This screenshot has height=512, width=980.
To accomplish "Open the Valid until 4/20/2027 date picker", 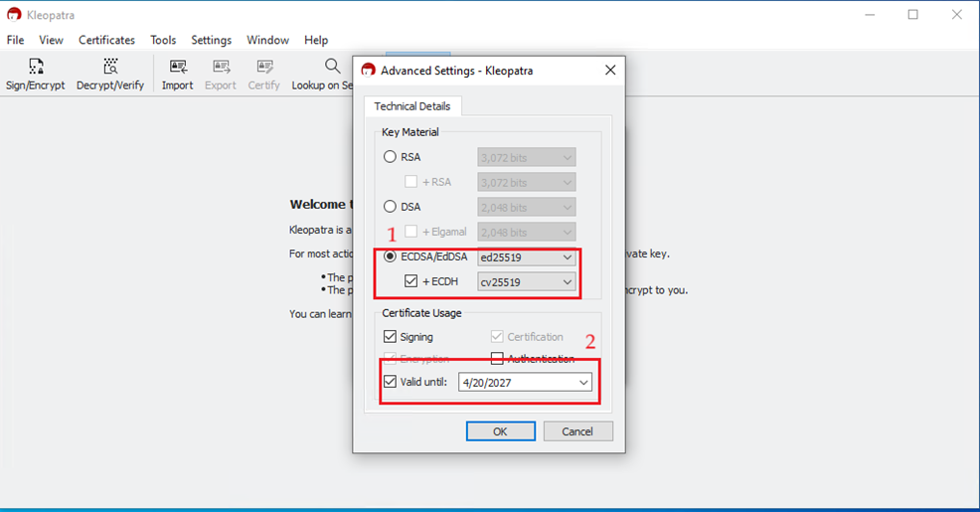I will (x=525, y=382).
